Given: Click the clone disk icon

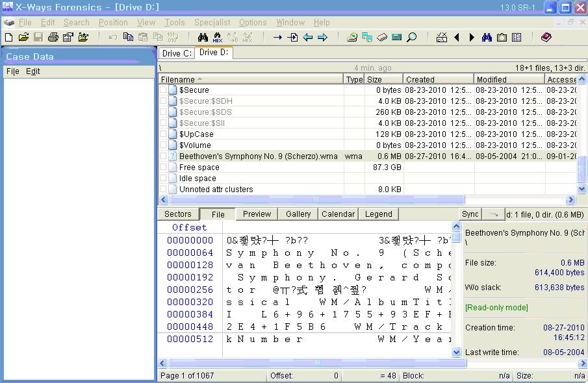Looking at the screenshot, I should coord(366,37).
